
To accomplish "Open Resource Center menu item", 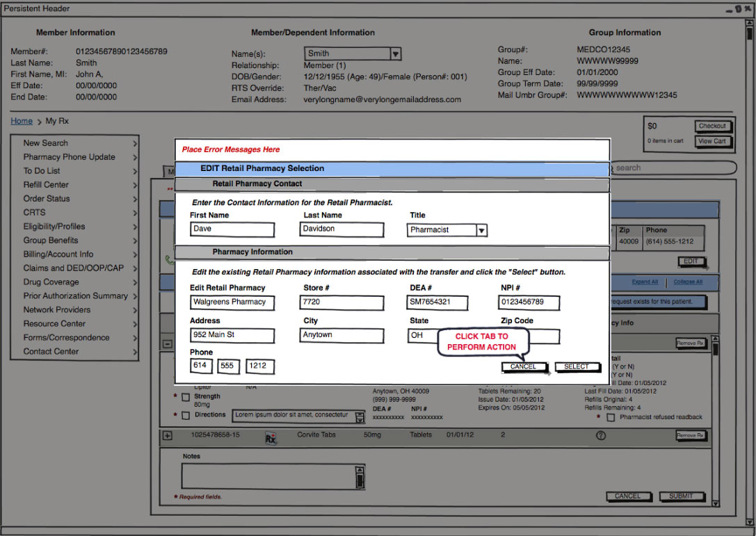I will click(74, 324).
